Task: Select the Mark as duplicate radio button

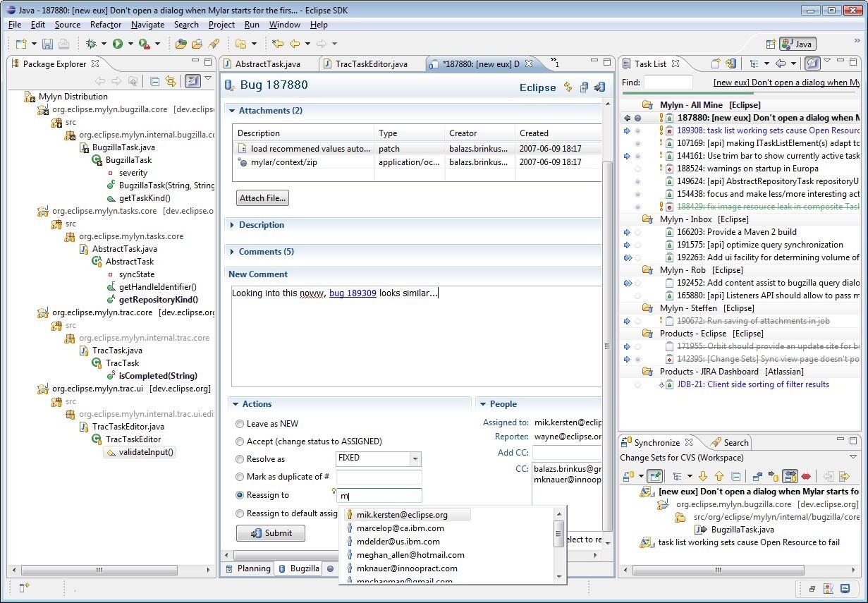Action: click(x=240, y=477)
